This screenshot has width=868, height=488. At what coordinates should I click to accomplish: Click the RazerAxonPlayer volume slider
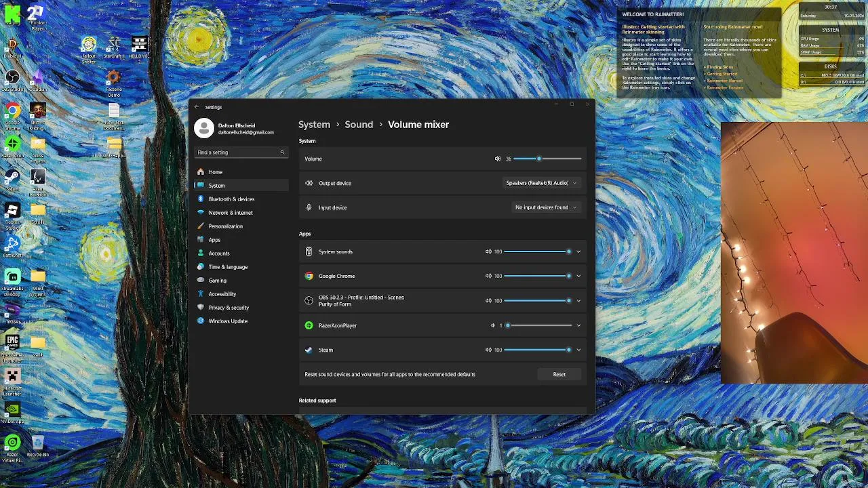(x=538, y=325)
